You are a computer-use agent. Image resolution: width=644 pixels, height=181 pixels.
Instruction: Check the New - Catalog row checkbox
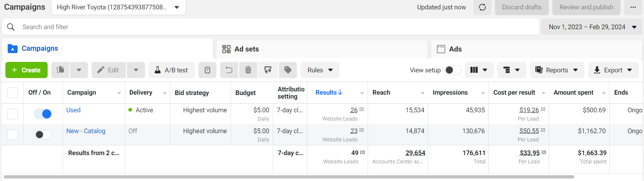(x=13, y=135)
